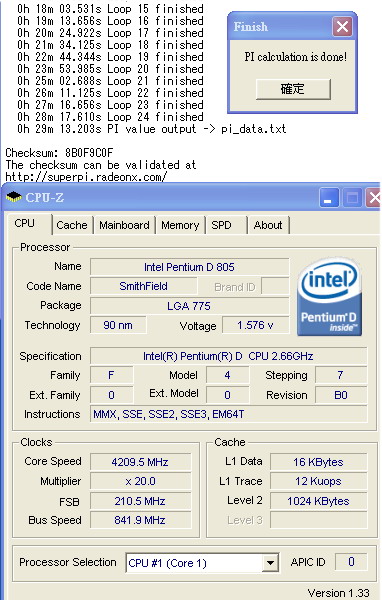Close the CPU-Z window
This screenshot has width=382, height=600.
pyautogui.click(x=373, y=197)
